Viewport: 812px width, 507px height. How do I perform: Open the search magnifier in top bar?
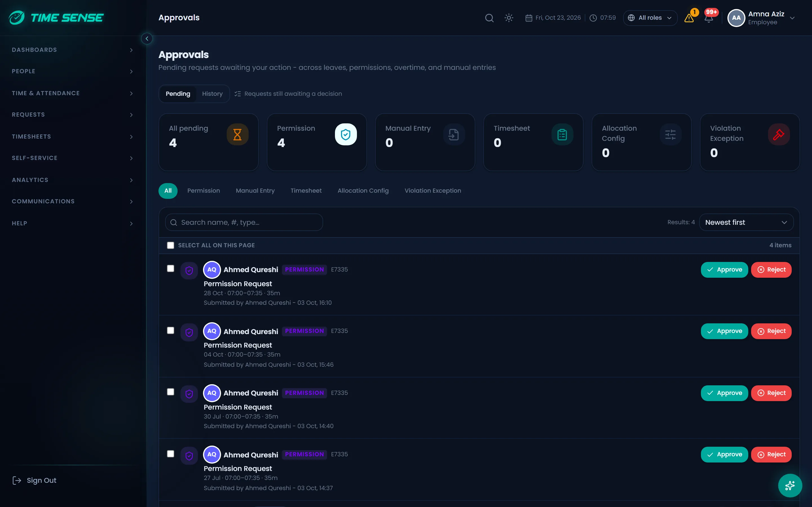tap(489, 18)
